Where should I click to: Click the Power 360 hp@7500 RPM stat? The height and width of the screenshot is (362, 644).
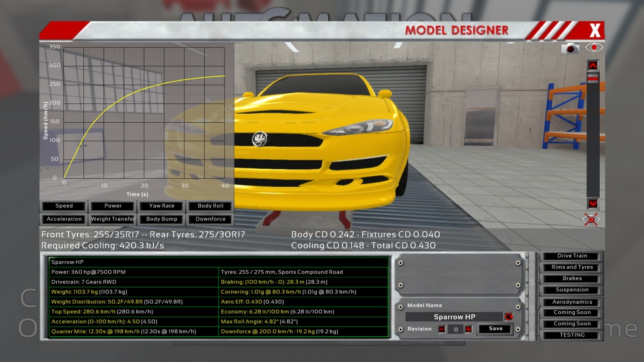pyautogui.click(x=133, y=272)
